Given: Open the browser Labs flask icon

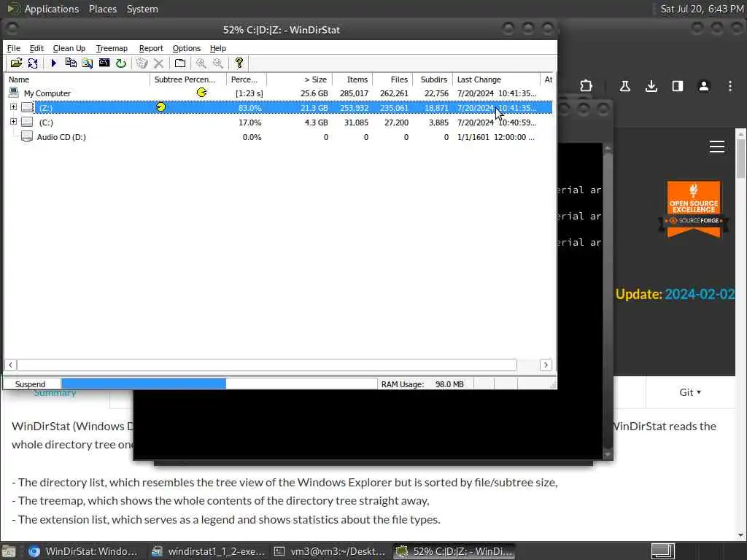Looking at the screenshot, I should click(x=624, y=86).
